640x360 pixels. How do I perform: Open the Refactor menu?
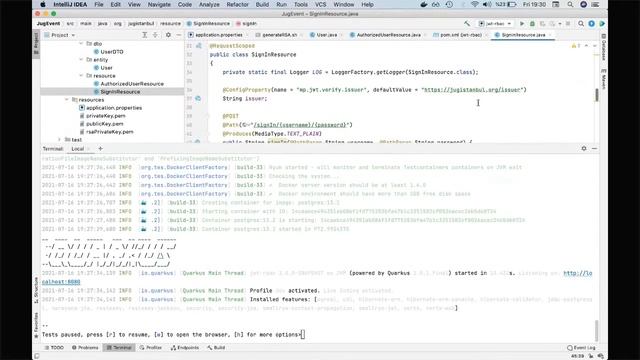click(237, 4)
